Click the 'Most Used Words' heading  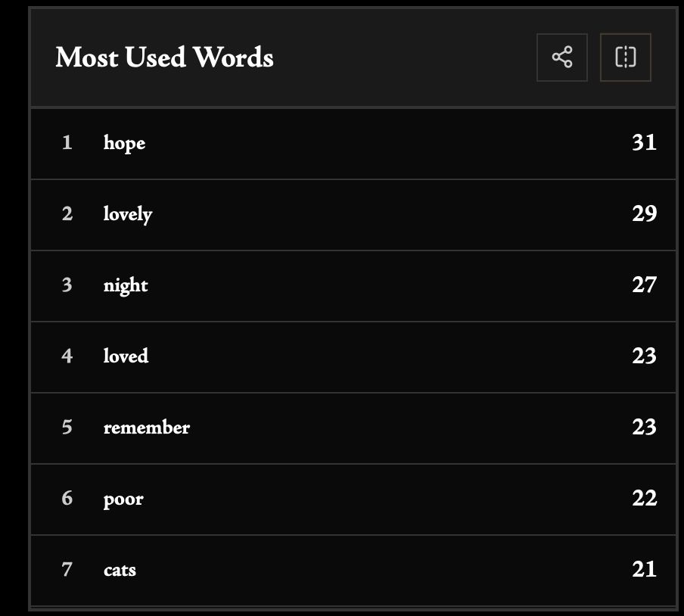point(164,58)
